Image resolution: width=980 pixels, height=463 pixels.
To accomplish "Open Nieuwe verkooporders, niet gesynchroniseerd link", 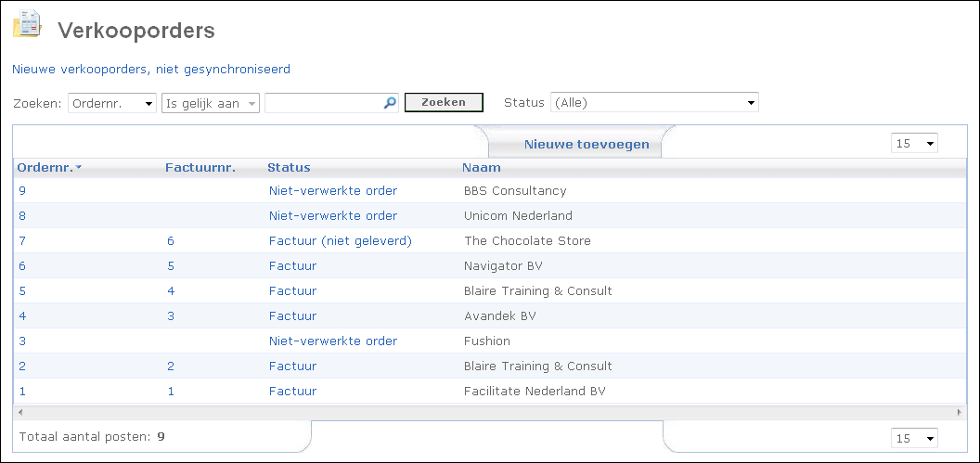I will click(x=151, y=70).
